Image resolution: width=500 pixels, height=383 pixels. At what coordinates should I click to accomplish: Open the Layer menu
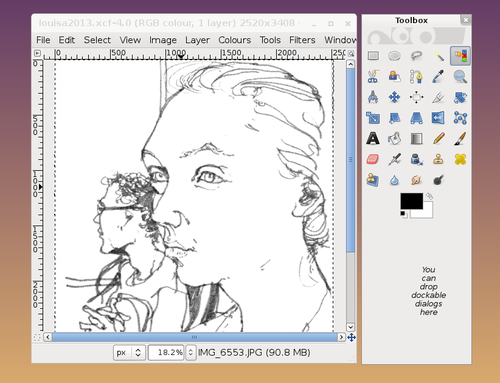click(x=197, y=40)
